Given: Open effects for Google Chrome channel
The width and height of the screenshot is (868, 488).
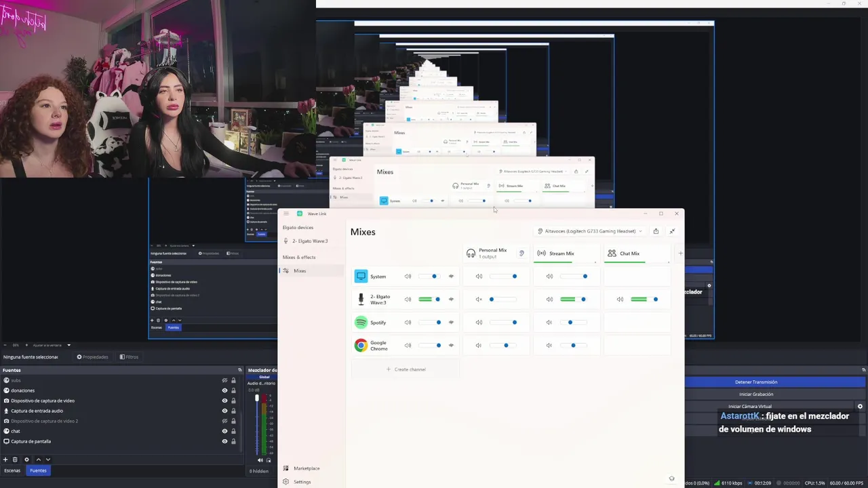Looking at the screenshot, I should pyautogui.click(x=451, y=346).
